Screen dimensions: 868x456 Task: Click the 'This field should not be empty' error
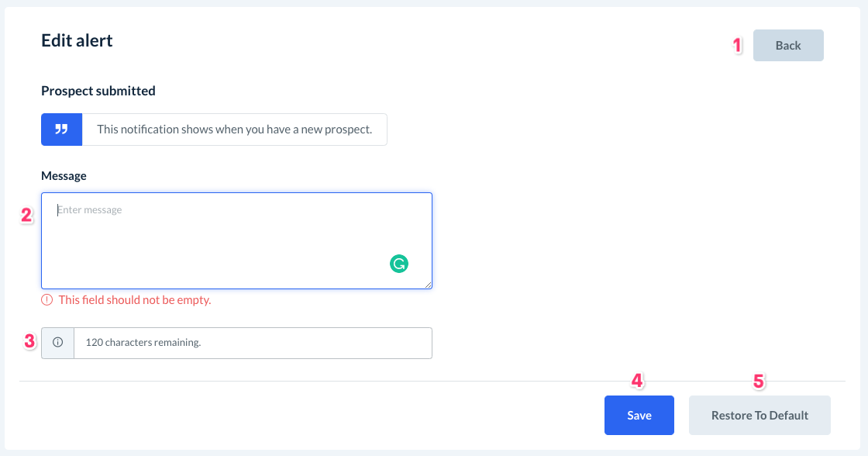coord(135,299)
